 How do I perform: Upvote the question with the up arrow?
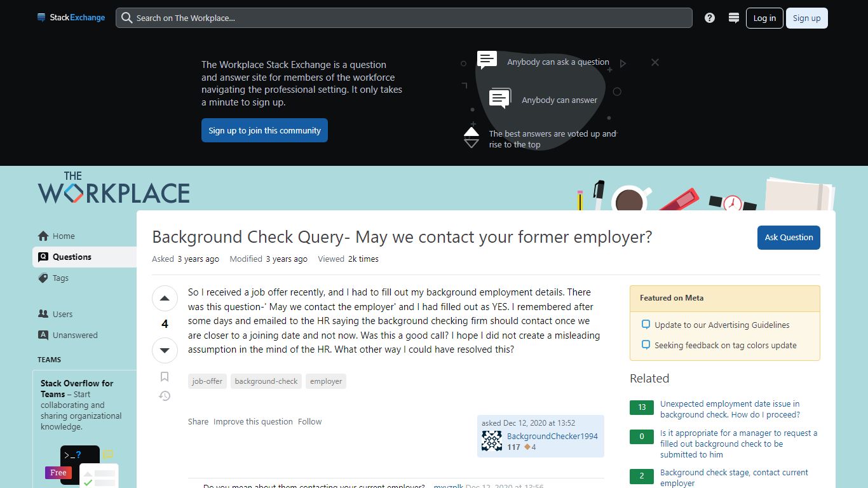coord(165,298)
